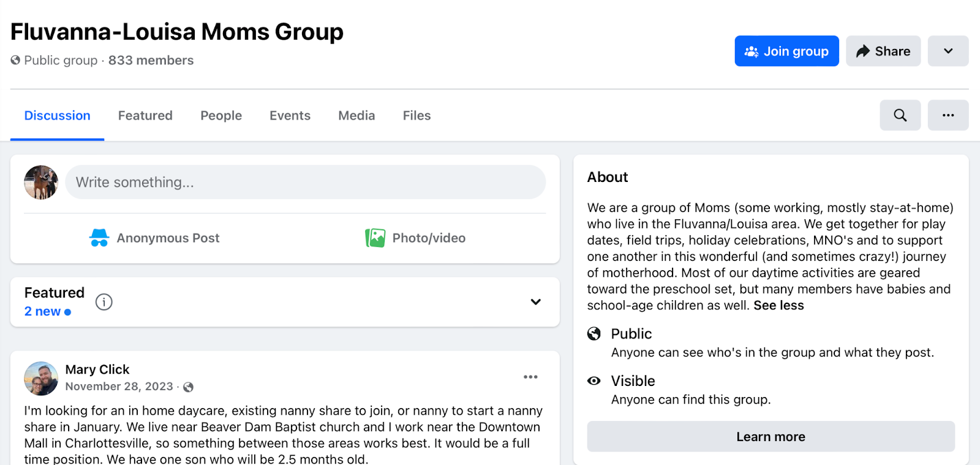Click the Photo/video icon
Screen dimensions: 980x465
click(x=375, y=238)
